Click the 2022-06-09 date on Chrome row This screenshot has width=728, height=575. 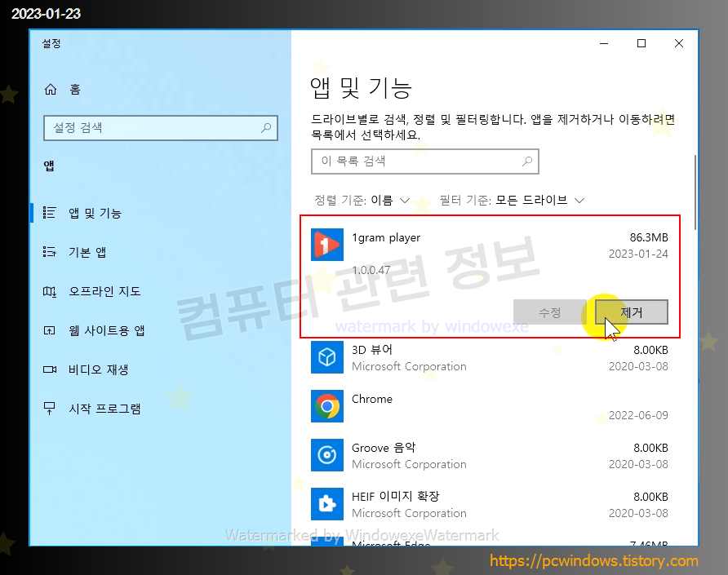pyautogui.click(x=638, y=415)
